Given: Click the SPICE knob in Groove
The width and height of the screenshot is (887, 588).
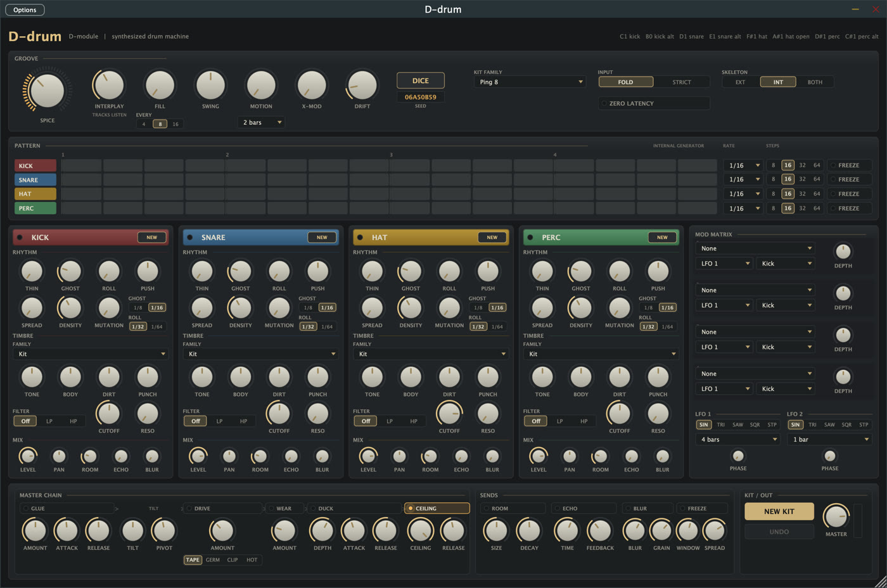Looking at the screenshot, I should pos(48,91).
